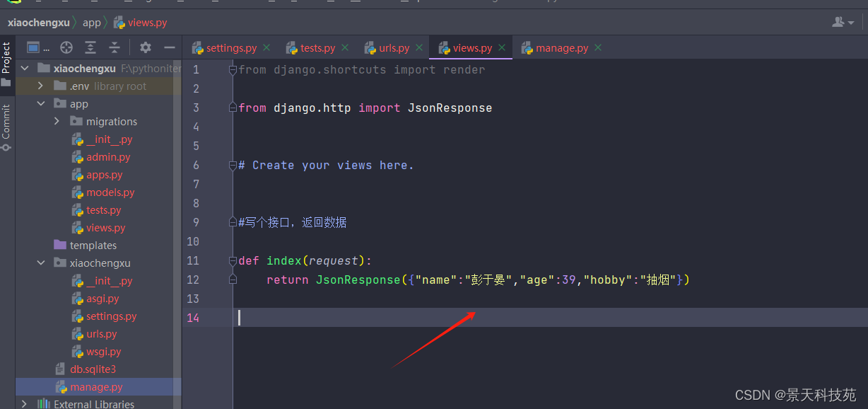Select apps.py in the project tree
Viewport: 868px width, 409px height.
click(105, 175)
